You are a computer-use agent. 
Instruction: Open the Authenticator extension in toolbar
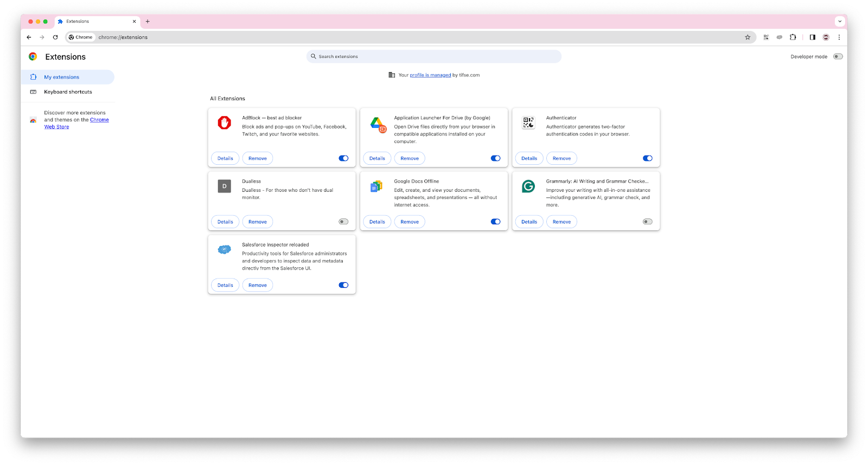(766, 37)
